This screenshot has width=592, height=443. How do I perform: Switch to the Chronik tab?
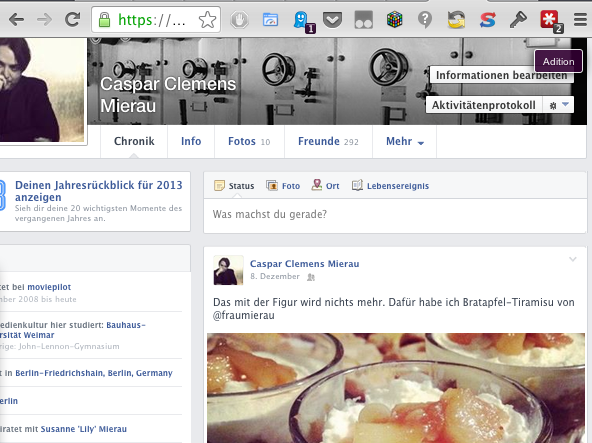(x=134, y=141)
